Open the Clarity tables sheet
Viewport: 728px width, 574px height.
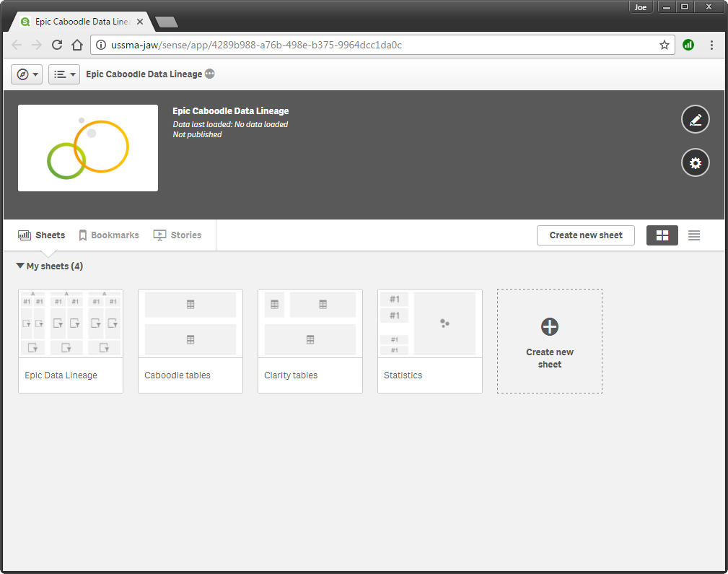(310, 341)
